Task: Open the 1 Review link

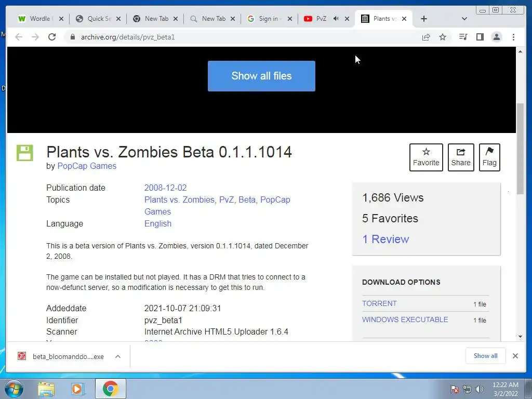Action: click(385, 239)
